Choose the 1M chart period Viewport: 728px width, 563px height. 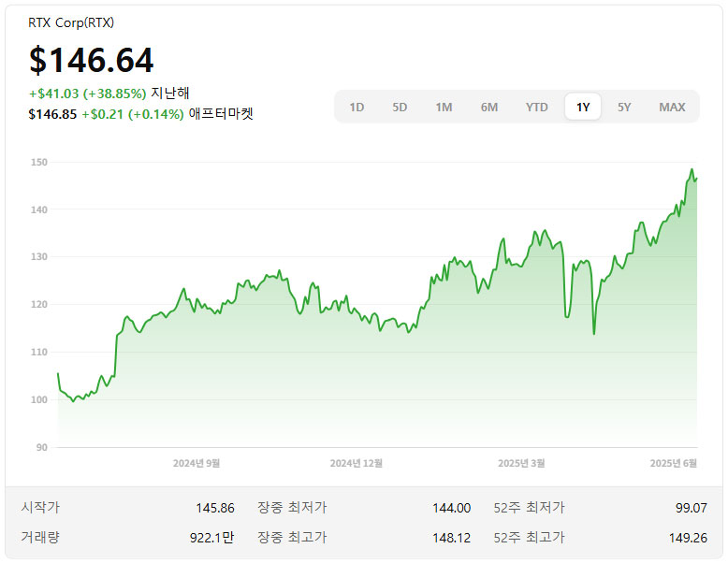444,108
